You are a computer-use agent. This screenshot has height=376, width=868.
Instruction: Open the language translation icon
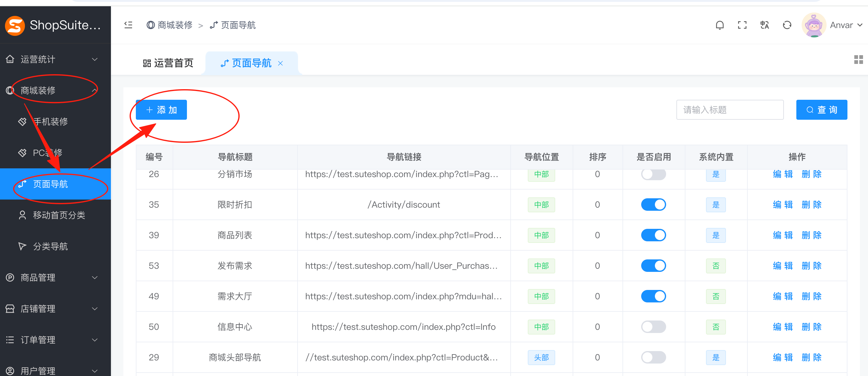coord(765,25)
